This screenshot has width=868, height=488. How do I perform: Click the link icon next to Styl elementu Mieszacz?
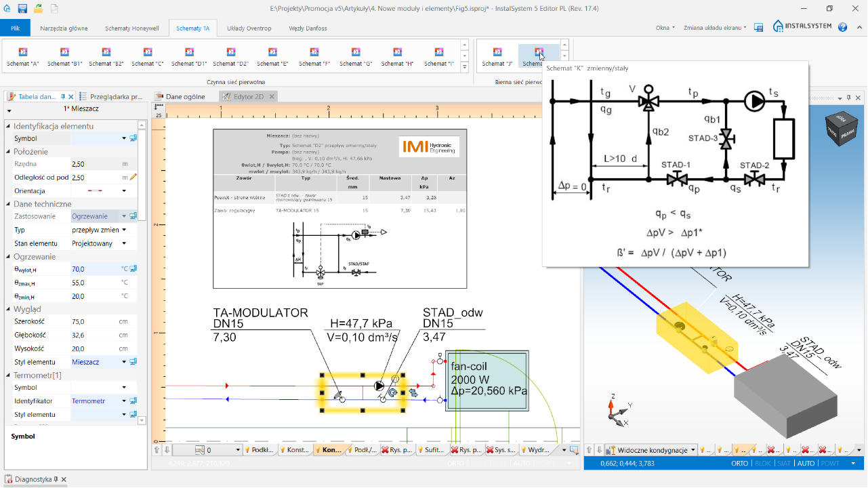click(133, 362)
